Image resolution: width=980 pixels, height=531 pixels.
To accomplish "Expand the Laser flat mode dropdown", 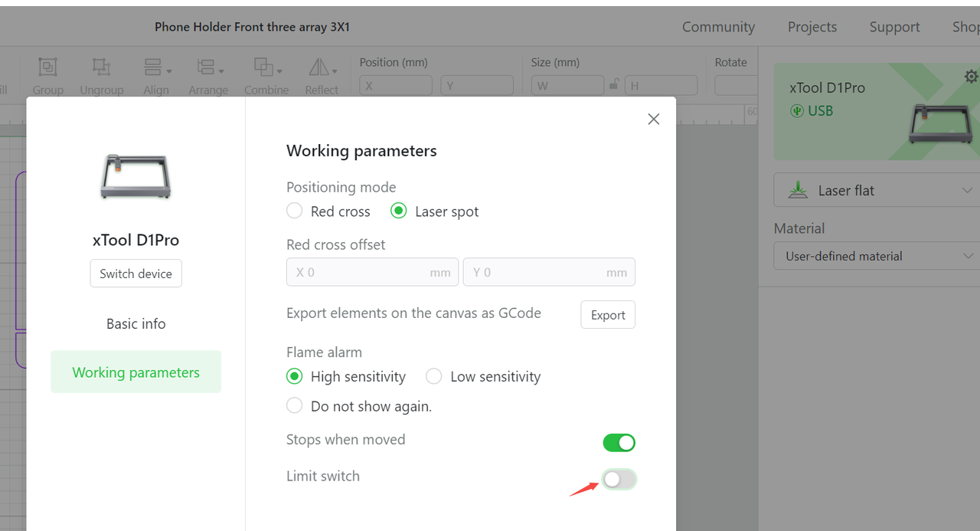I will click(877, 190).
